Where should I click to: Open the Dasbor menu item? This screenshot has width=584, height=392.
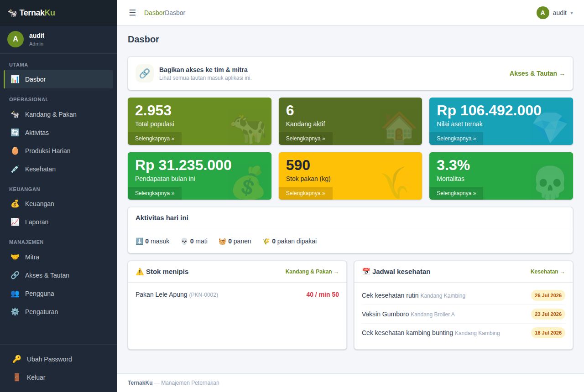click(58, 79)
